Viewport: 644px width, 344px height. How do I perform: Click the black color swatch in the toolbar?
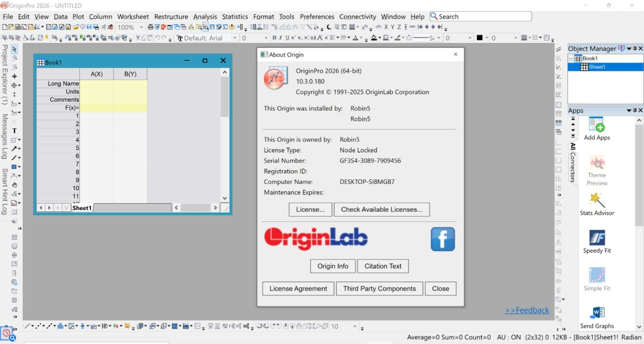[x=480, y=38]
